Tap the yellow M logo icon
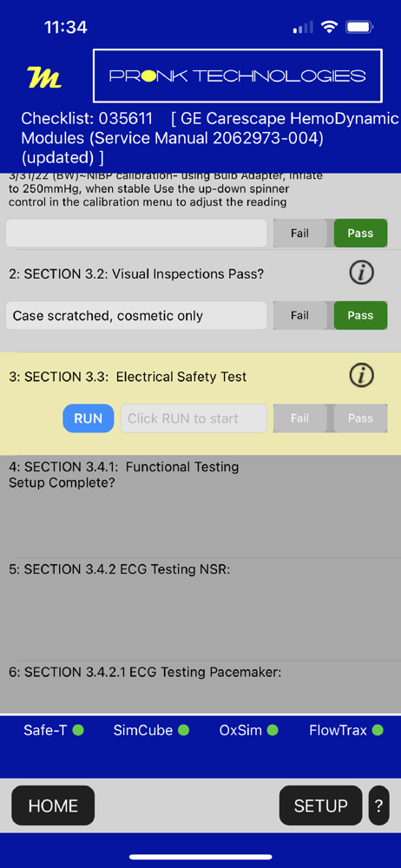This screenshot has height=868, width=401. (x=44, y=77)
